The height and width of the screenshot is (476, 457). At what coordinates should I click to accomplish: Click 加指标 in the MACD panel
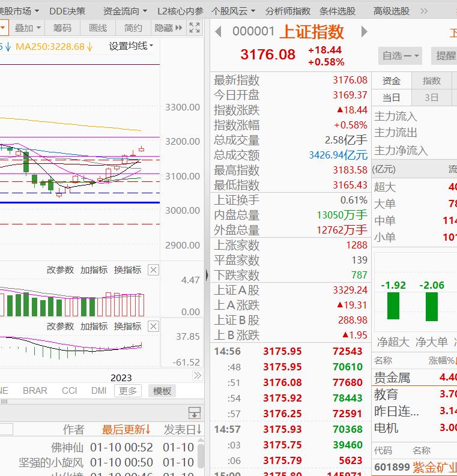click(x=94, y=327)
